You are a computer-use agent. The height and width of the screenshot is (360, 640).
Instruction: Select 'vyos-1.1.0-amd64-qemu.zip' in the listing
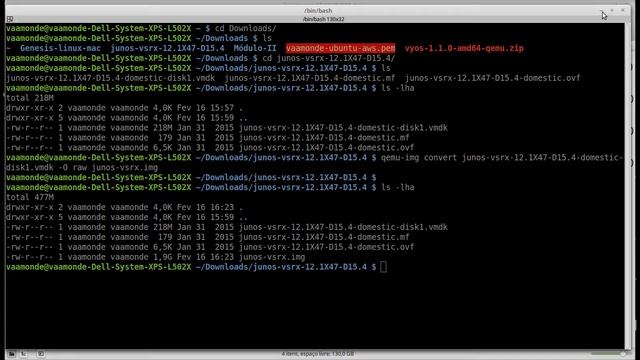coord(464,48)
